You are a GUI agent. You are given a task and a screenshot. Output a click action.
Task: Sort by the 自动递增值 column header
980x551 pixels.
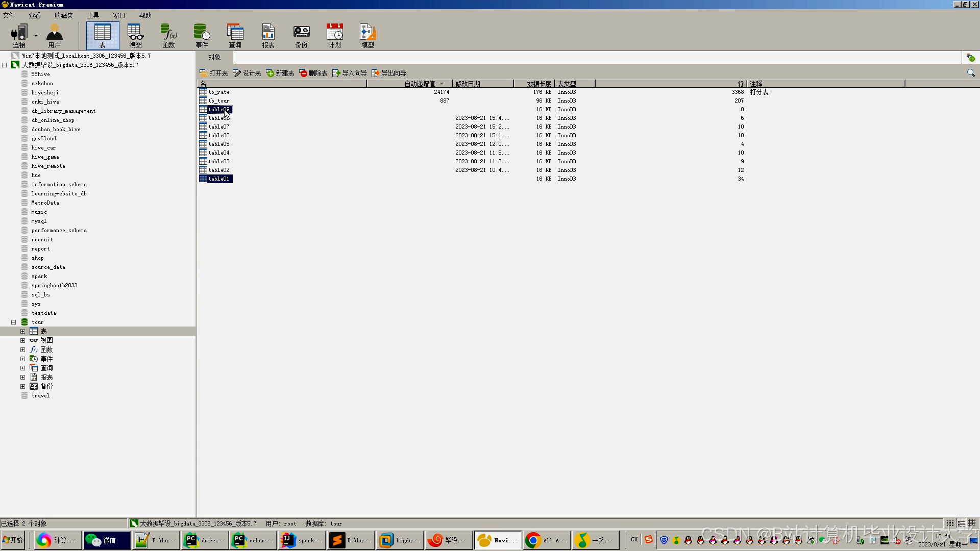pos(420,84)
